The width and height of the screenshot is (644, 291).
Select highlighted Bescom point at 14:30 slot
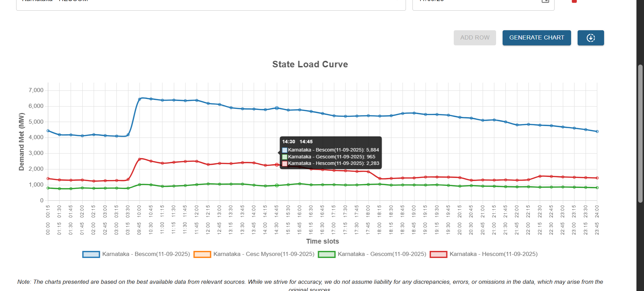[x=277, y=108]
